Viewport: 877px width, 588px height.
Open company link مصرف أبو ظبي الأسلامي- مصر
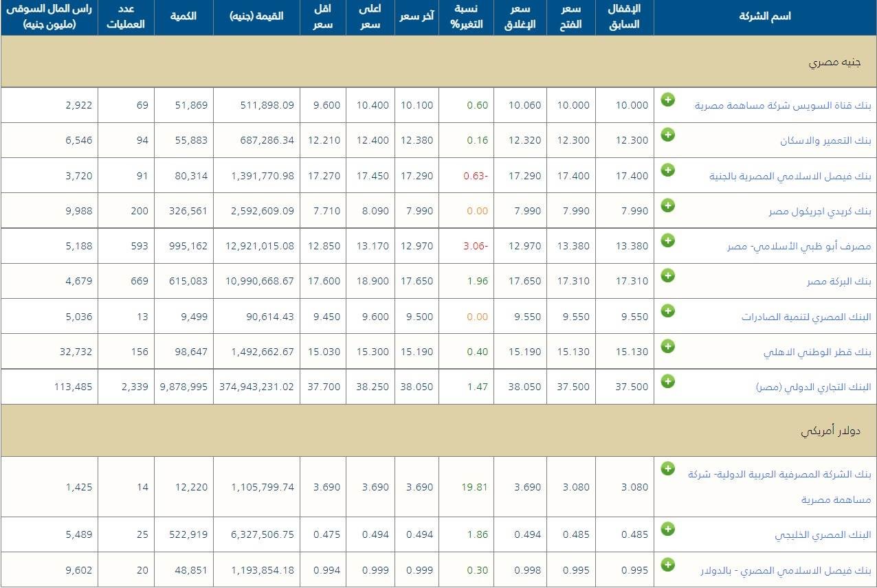tap(799, 247)
